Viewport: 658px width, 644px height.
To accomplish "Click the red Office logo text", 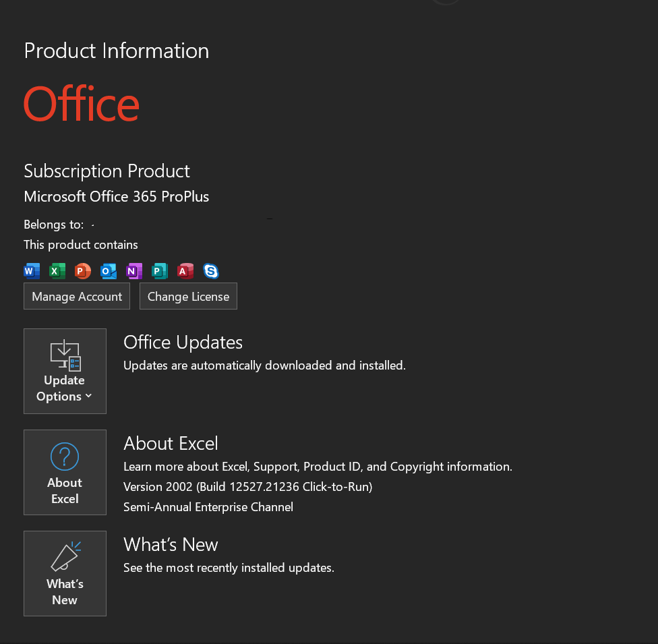I will 82,103.
